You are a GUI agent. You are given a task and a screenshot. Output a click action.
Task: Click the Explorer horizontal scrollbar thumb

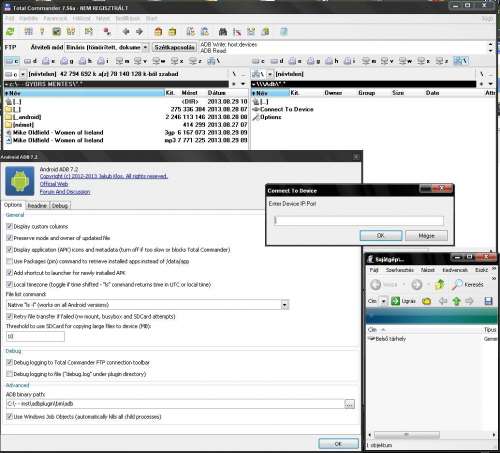[407, 435]
